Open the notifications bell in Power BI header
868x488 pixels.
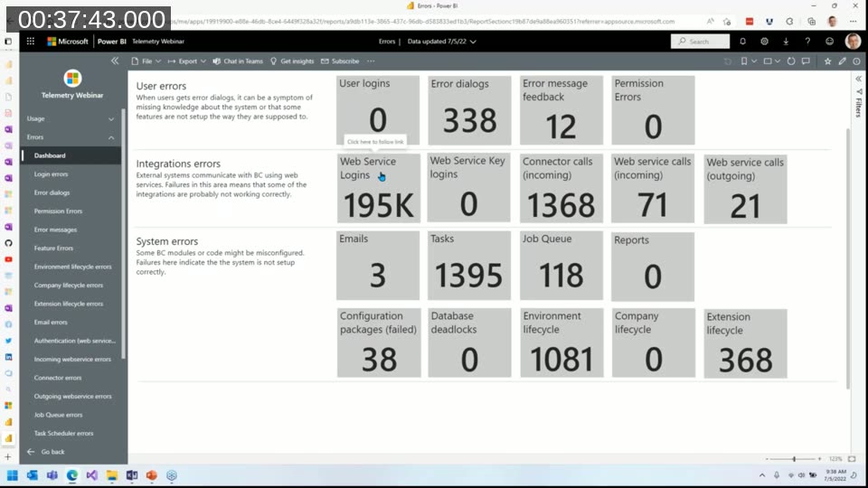pyautogui.click(x=743, y=42)
